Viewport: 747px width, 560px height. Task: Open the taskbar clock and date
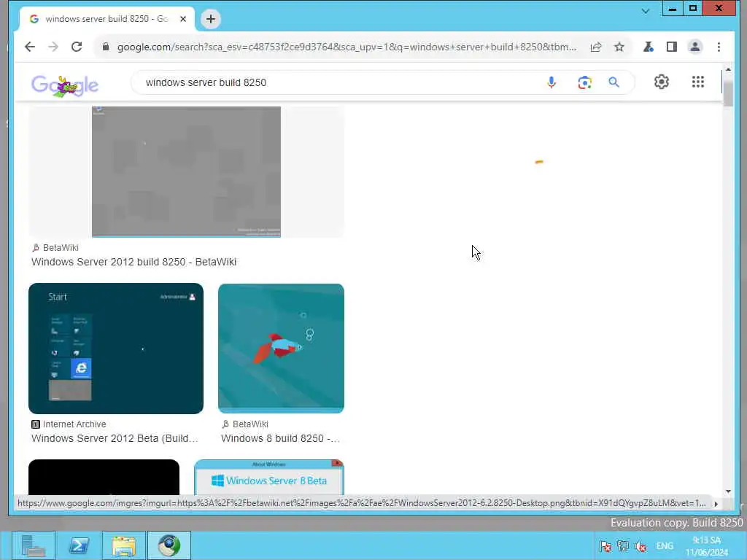point(707,546)
